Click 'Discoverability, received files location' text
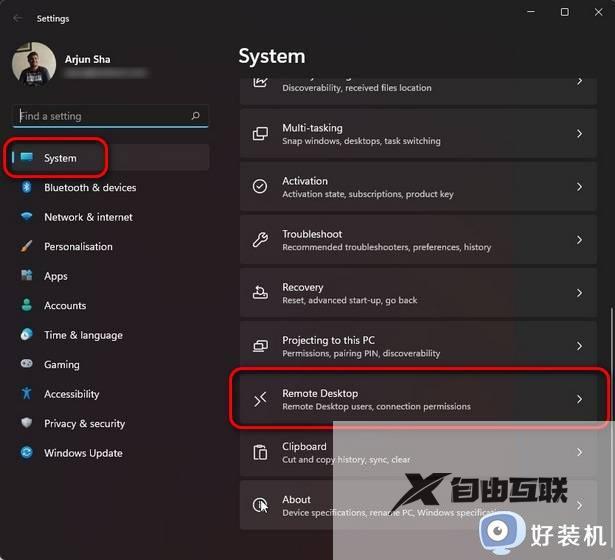Screen dimensions: 615x560 (x=357, y=88)
